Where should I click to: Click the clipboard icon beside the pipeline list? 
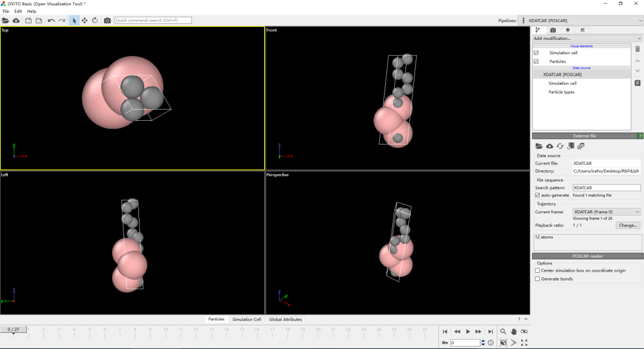coord(637,83)
